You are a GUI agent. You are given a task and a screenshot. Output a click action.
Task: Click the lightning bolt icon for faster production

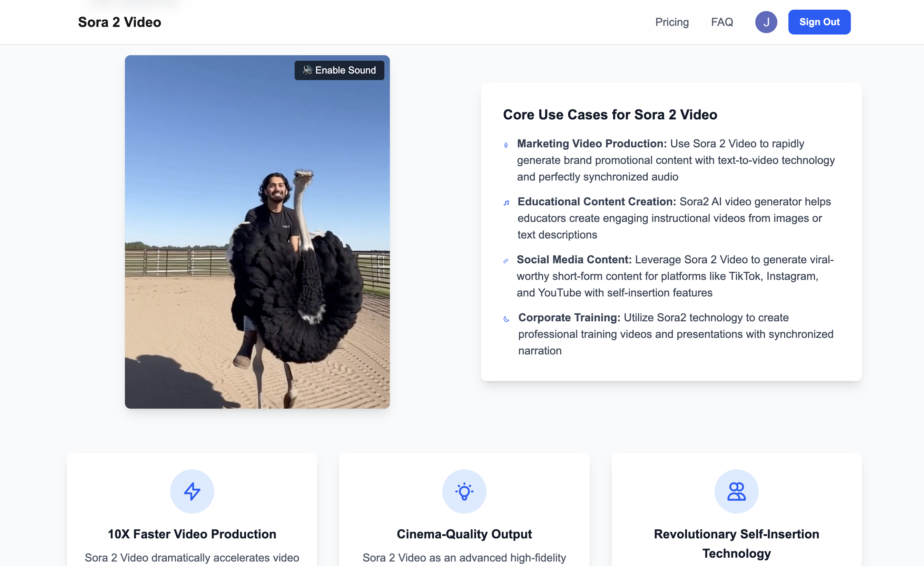[x=192, y=491]
